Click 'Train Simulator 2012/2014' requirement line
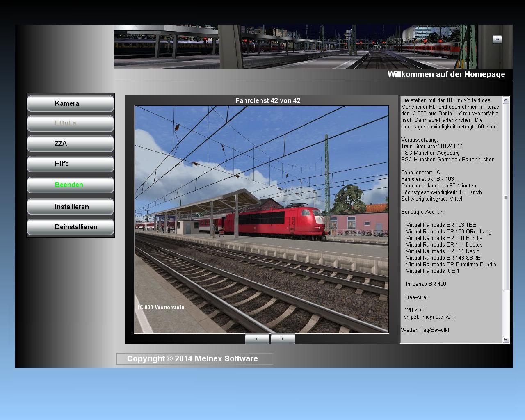This screenshot has height=420, width=525. point(432,146)
